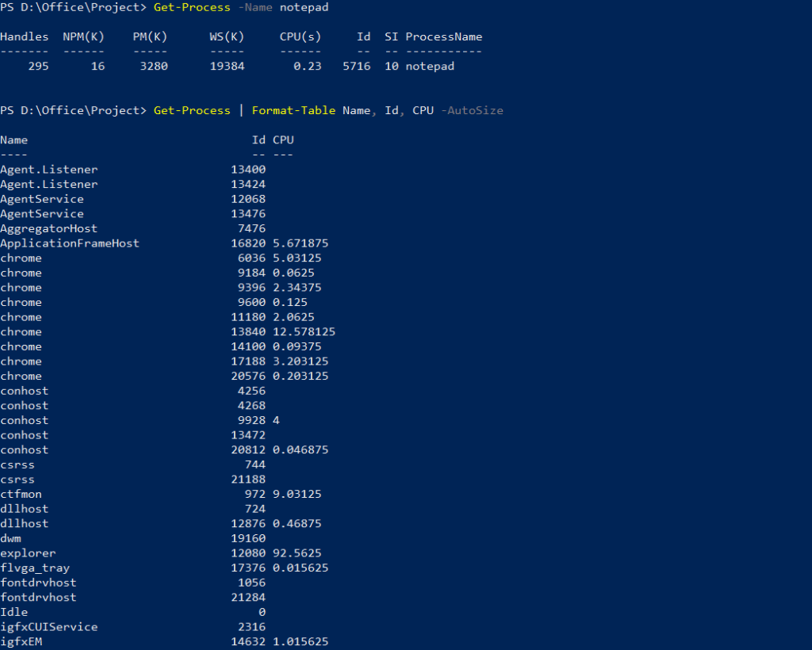This screenshot has height=650, width=812.
Task: Select the first Agent.Listener entry
Action: point(49,169)
